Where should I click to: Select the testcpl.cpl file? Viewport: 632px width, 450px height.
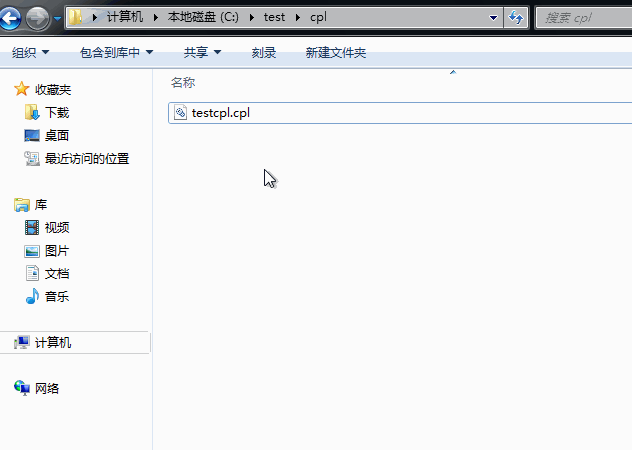coord(400,113)
